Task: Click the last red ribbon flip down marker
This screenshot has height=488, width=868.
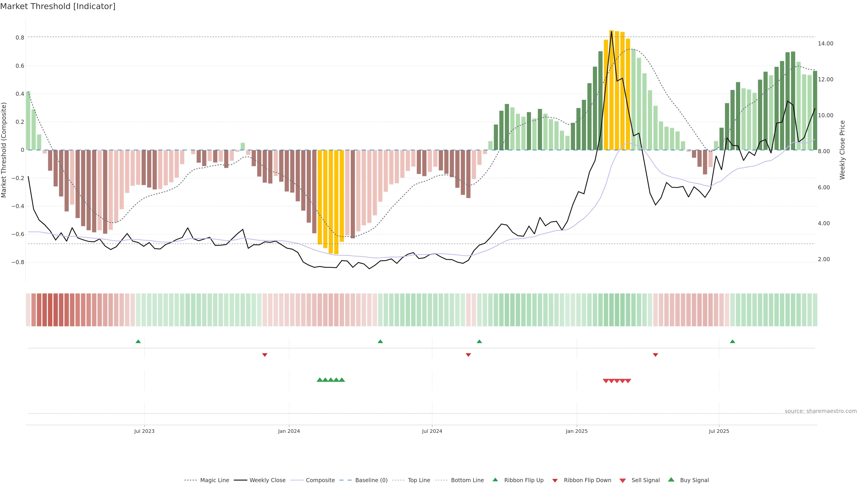Action: click(x=655, y=355)
